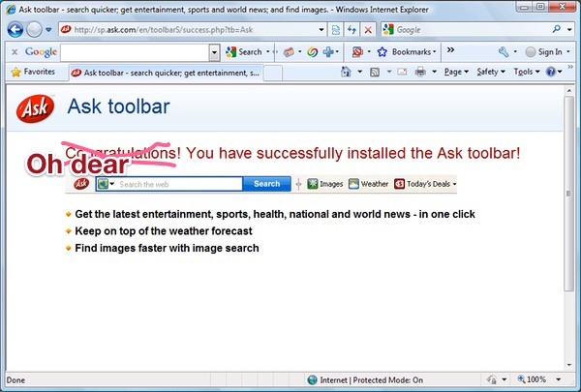Expand the Safety dropdown menu

pos(490,72)
